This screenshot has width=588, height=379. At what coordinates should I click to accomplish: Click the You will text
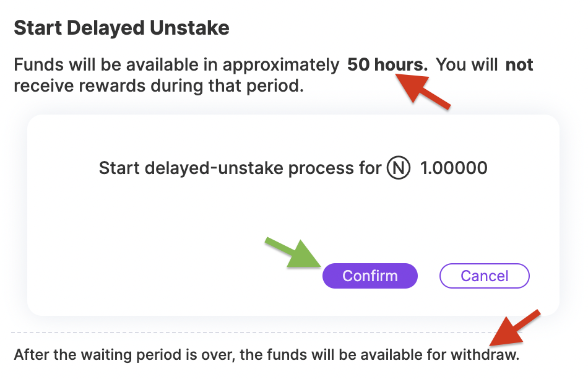coord(467,64)
